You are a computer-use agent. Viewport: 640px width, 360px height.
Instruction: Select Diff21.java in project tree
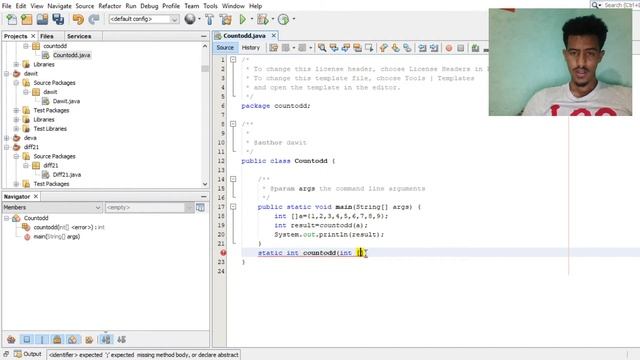(x=67, y=175)
